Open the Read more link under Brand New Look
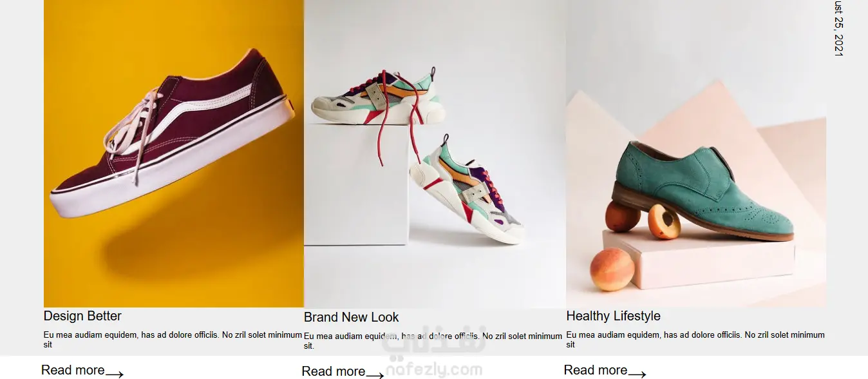The width and height of the screenshot is (868, 379). [334, 371]
